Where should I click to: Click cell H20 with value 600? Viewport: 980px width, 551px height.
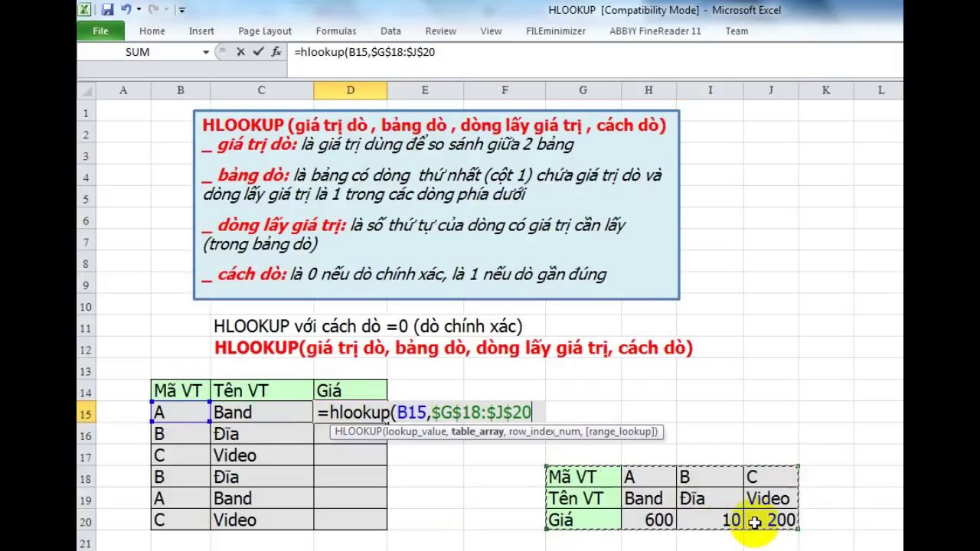click(x=648, y=520)
